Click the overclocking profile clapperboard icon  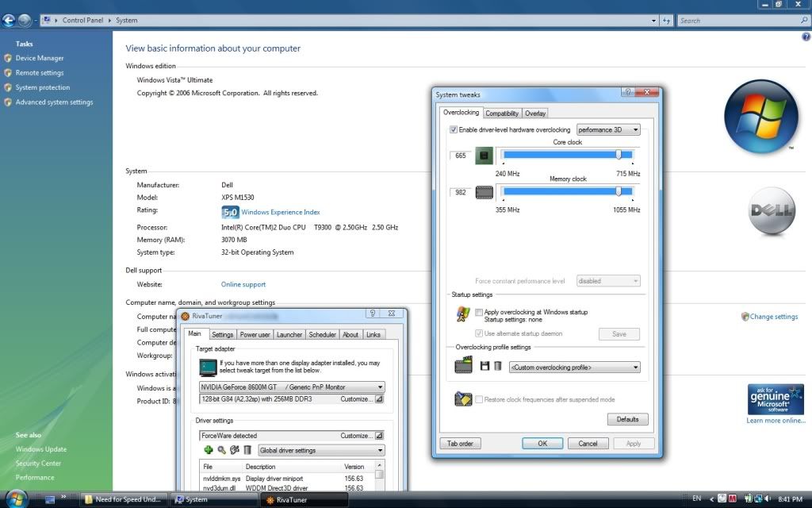point(463,365)
